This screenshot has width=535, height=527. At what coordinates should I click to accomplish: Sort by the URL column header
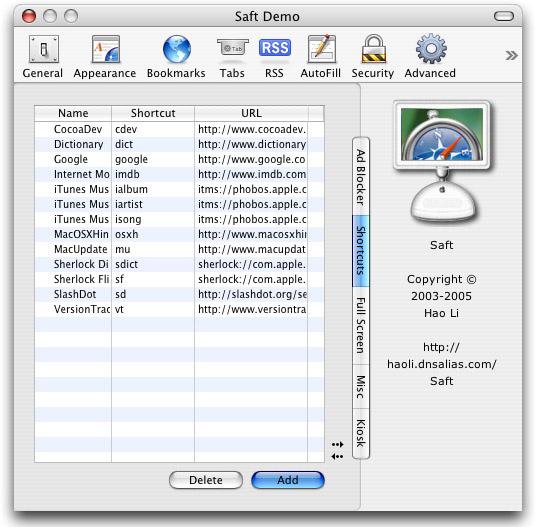(251, 113)
